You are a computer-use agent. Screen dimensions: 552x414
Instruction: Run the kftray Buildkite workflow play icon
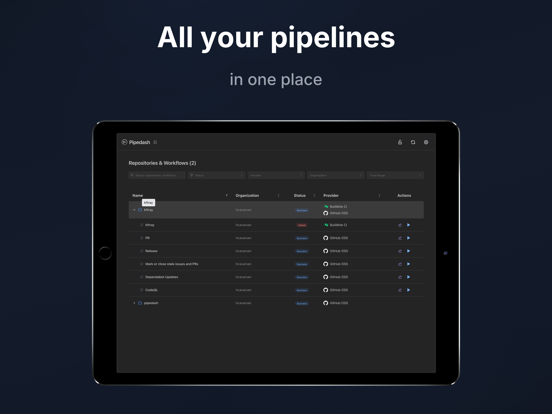(x=408, y=225)
